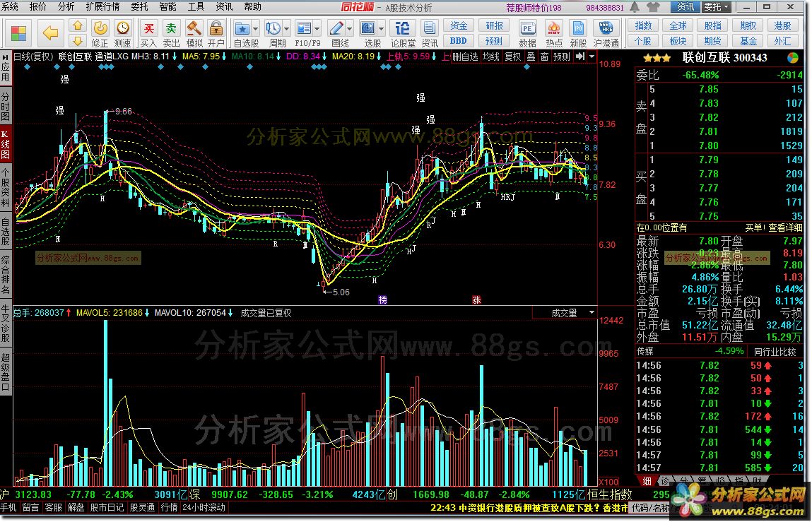Open the 扩展行情 menu
812x522 pixels.
pyautogui.click(x=102, y=7)
